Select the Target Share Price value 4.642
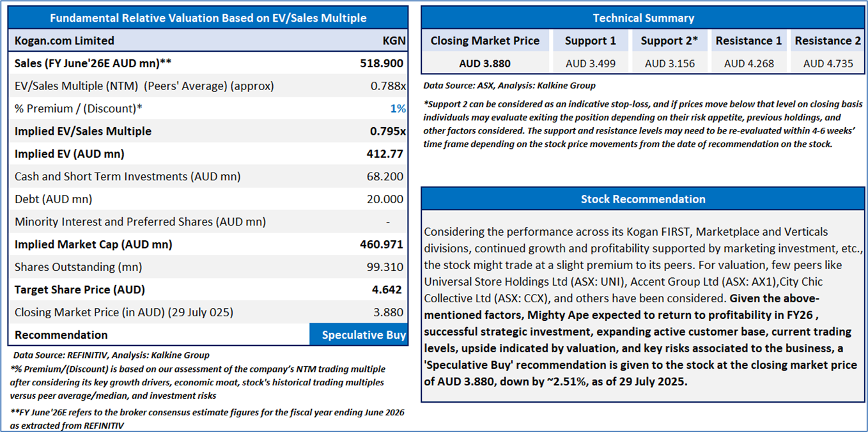This screenshot has width=868, height=432. (387, 289)
